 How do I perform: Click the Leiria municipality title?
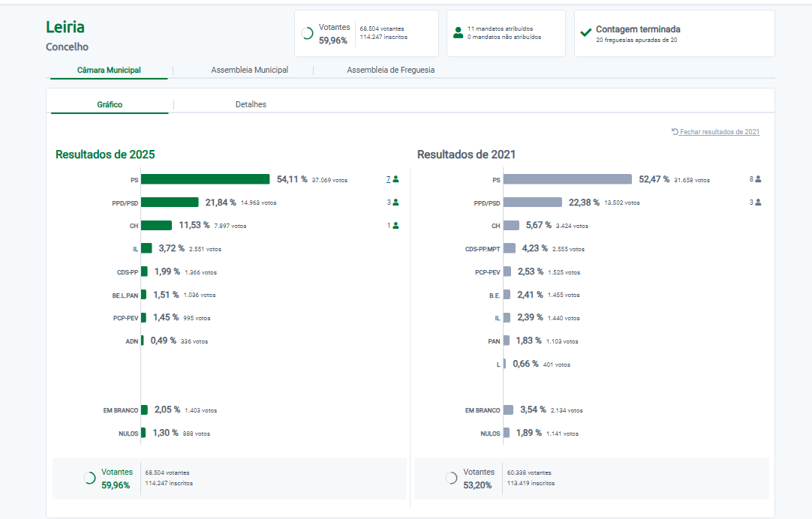pos(65,27)
